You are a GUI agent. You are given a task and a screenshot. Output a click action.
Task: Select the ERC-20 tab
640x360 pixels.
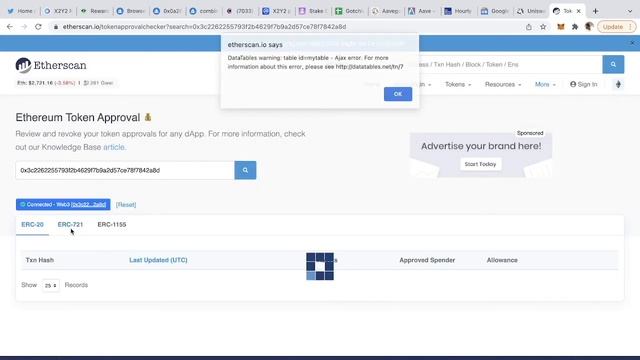tap(32, 224)
